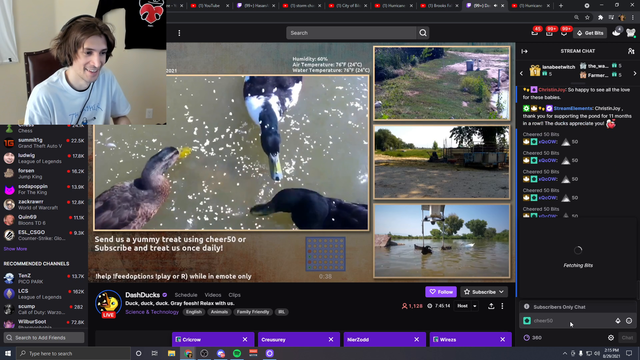This screenshot has height=360, width=640.
Task: Select the IRL tag
Action: 282,312
